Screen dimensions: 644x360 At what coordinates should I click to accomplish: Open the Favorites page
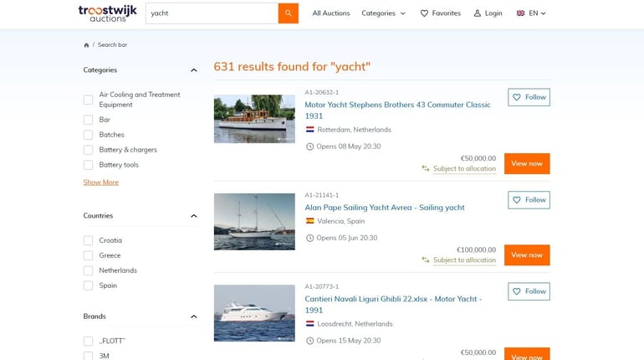[440, 13]
